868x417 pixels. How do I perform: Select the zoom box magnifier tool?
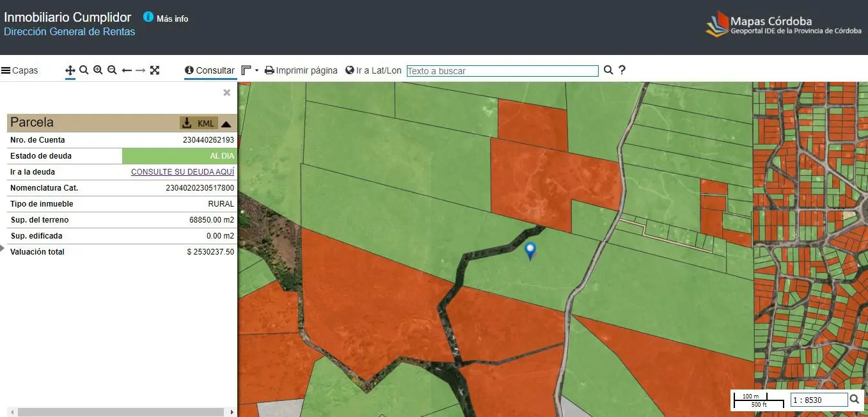click(84, 70)
